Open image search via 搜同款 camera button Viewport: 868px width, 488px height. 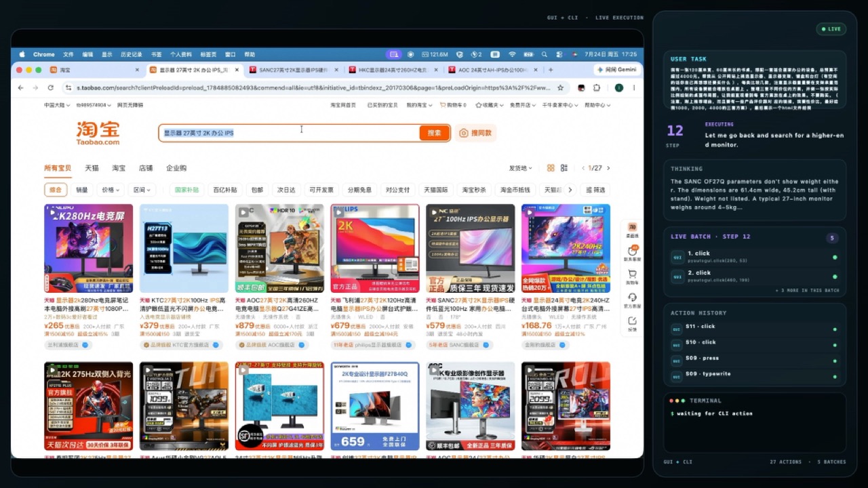click(475, 133)
